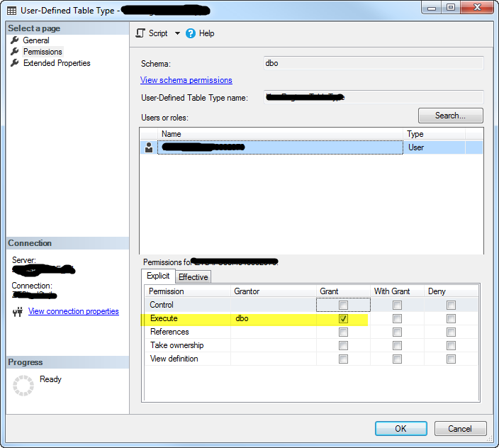
Task: Check With Grant for View definition
Action: click(397, 359)
